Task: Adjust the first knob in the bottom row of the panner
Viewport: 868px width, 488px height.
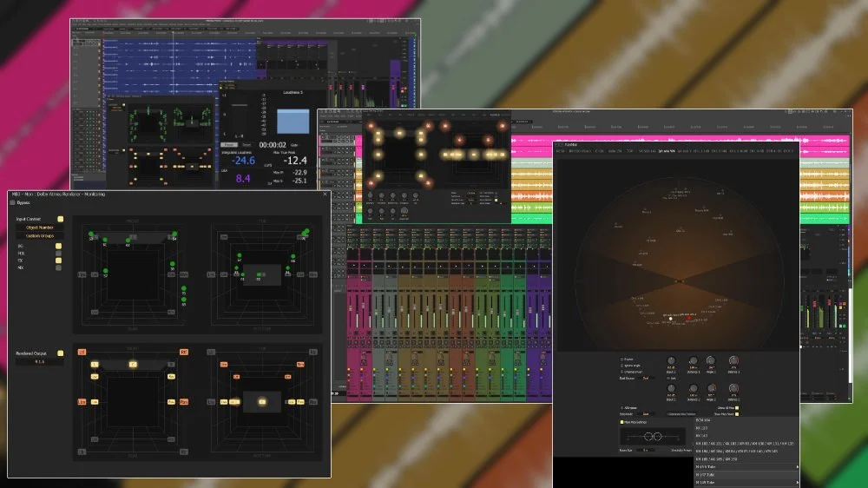Action: (671, 388)
